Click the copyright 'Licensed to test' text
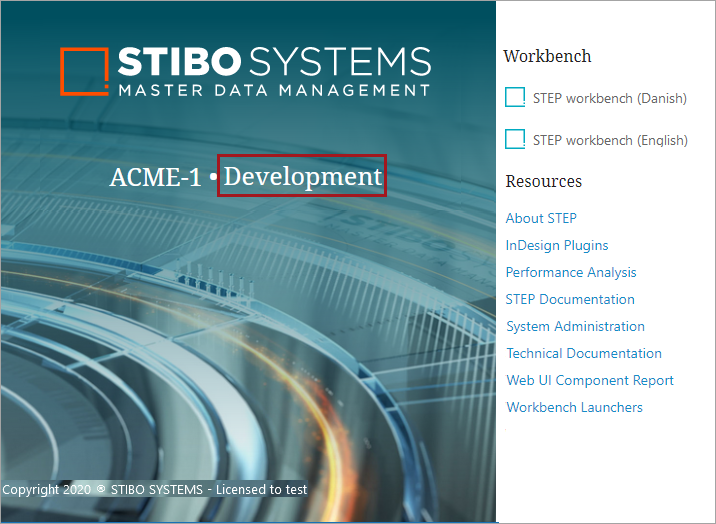Screen dimensions: 716x524 pyautogui.click(x=261, y=489)
